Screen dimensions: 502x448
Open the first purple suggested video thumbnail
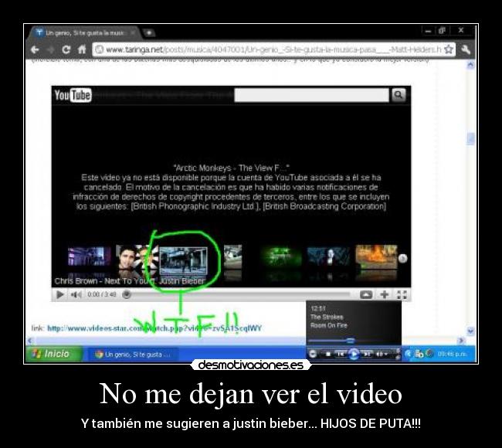coord(89,256)
